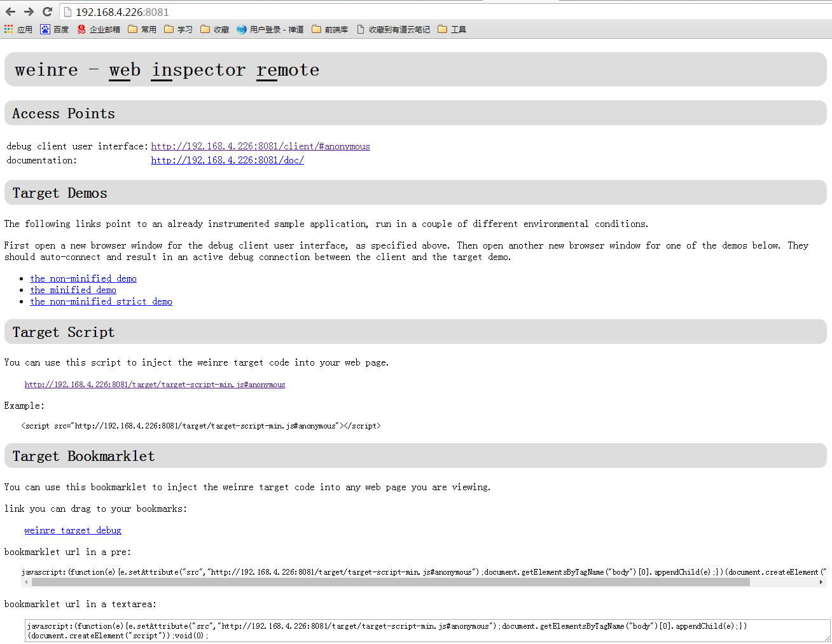Open the debug client user interface link

tap(260, 146)
